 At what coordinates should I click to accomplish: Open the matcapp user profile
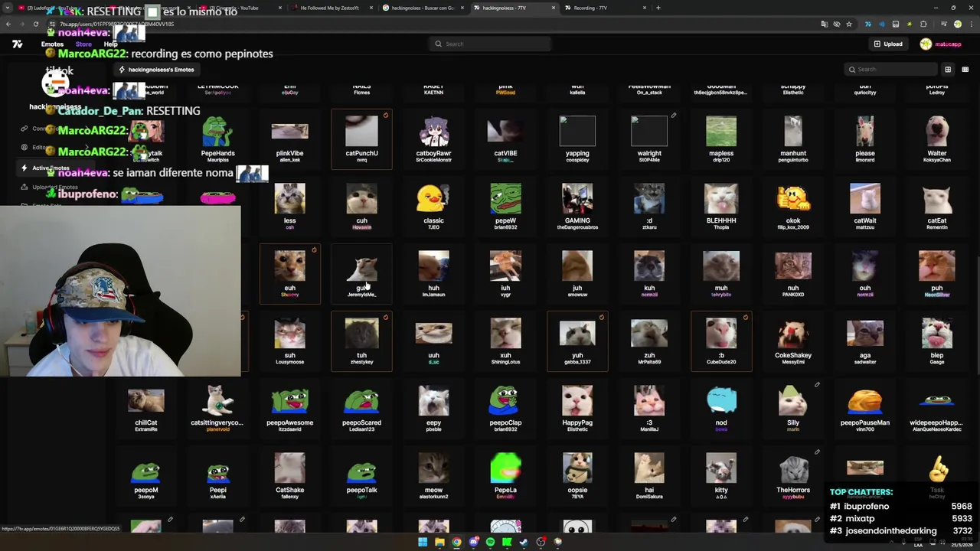940,44
